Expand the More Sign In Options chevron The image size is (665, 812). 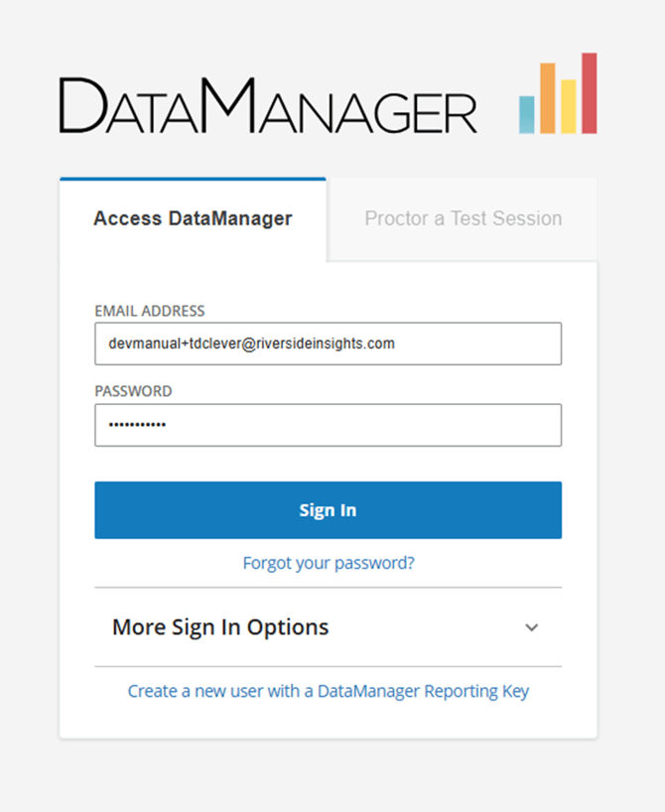[x=531, y=627]
